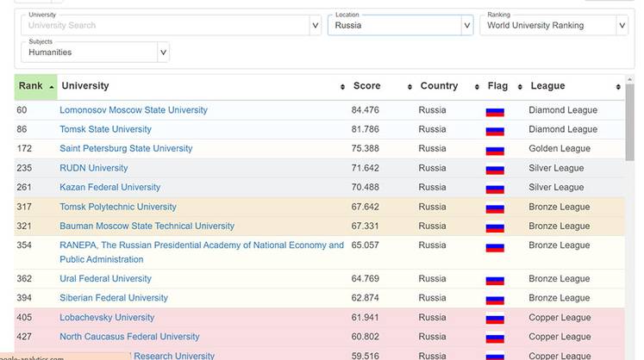Open Ural Federal University link
Image resolution: width=644 pixels, height=360 pixels.
coord(105,279)
